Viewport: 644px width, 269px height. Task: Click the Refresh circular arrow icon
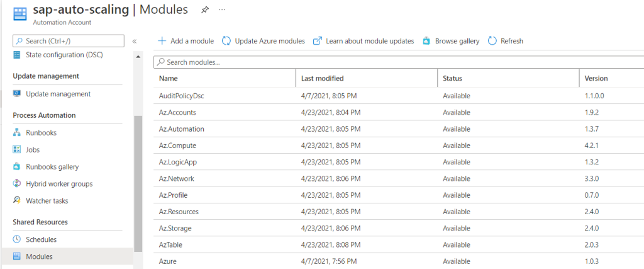[492, 41]
